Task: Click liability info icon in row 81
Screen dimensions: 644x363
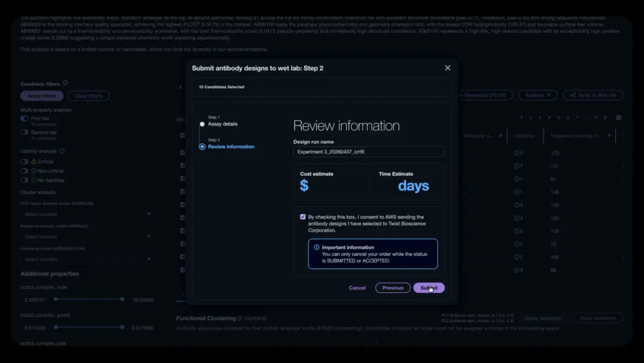Action: [516, 179]
